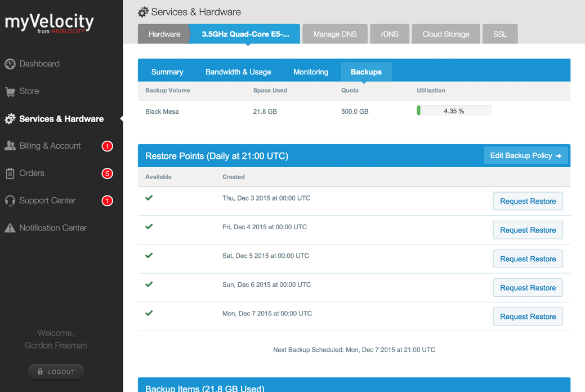Click the checkmark for Sat, Dec 5 restore point
Image resolution: width=585 pixels, height=392 pixels.
coord(149,255)
